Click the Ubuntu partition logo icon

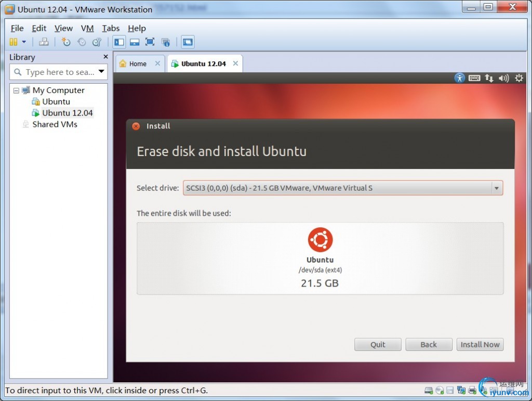[x=320, y=240]
